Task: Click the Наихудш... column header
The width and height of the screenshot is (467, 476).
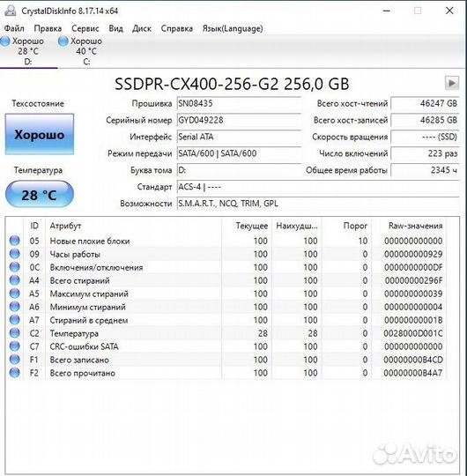Action: coord(297,226)
